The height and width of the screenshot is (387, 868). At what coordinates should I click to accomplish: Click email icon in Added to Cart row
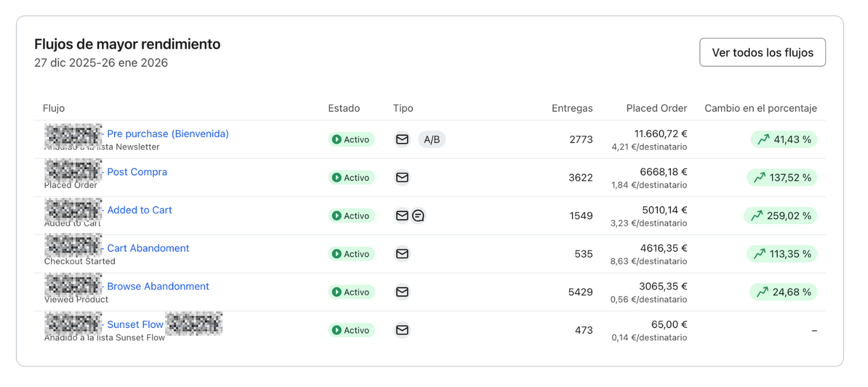click(402, 216)
